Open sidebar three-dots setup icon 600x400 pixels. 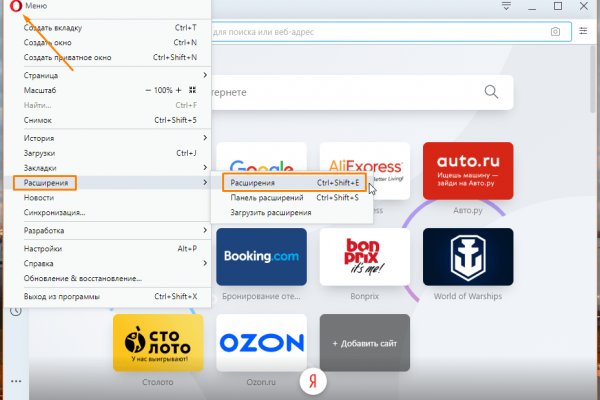tap(15, 381)
